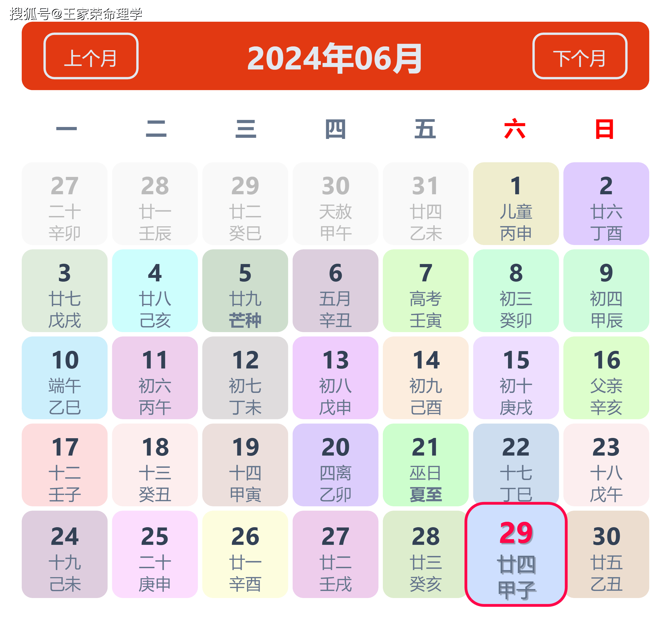
Task: Select June 17 十二 壬子
Action: [64, 465]
